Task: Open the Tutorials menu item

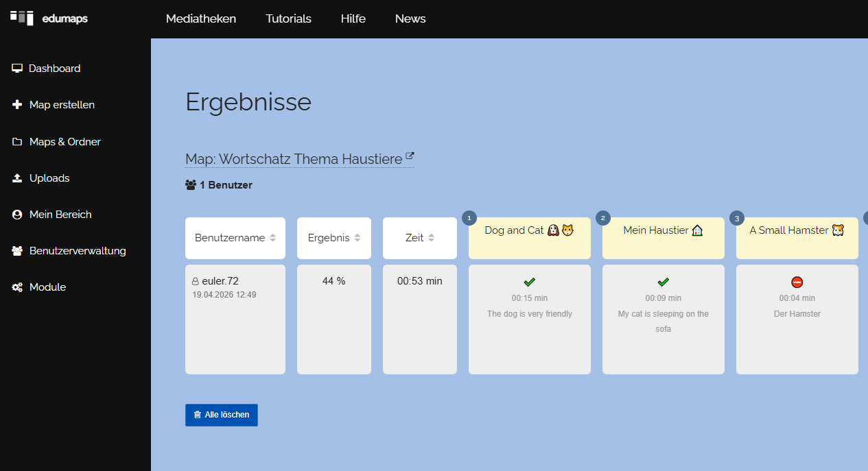Action: [288, 19]
